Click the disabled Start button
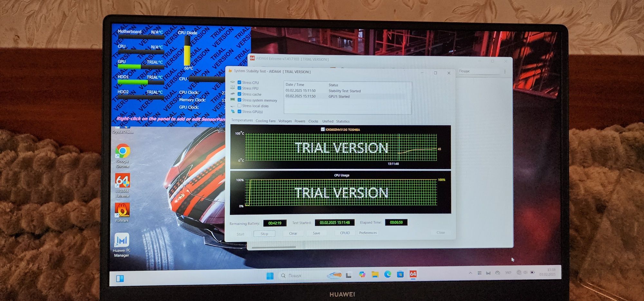This screenshot has height=301, width=644. (241, 234)
